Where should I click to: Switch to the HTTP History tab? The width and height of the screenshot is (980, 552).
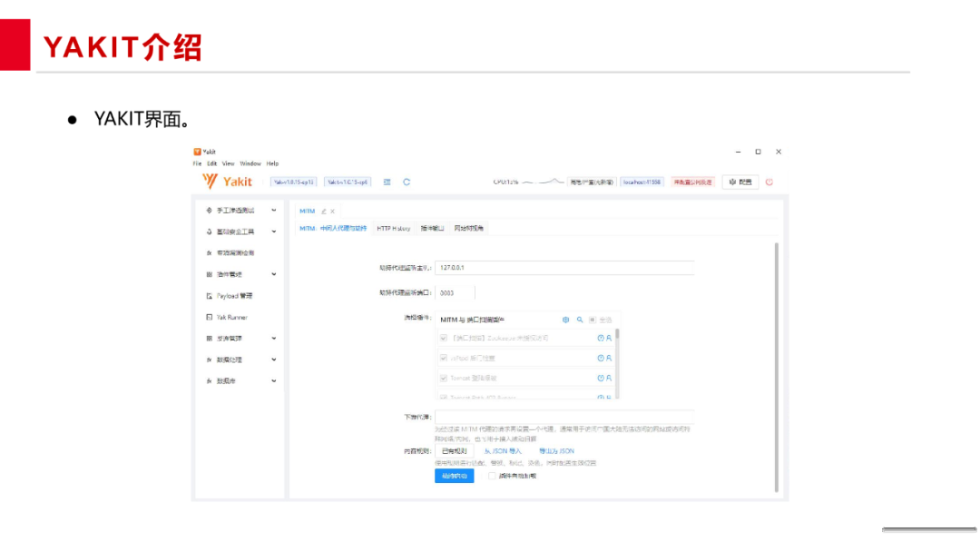pos(394,228)
